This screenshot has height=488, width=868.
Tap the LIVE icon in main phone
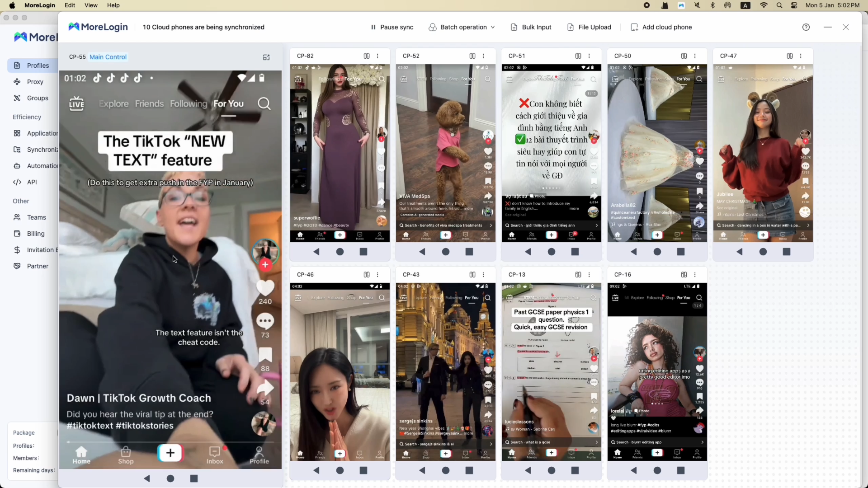76,104
